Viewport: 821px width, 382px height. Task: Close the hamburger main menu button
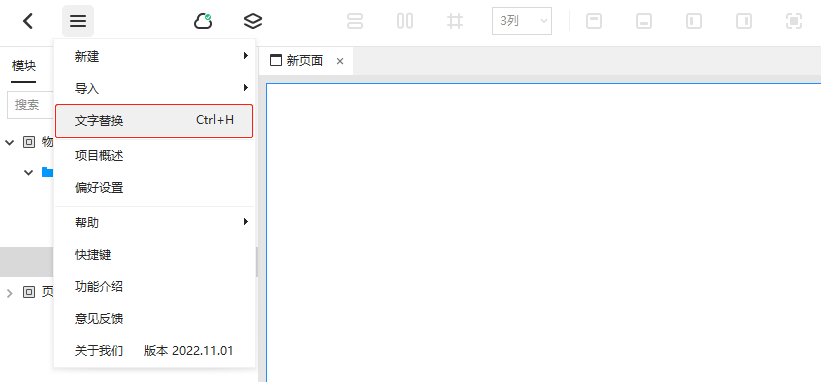(x=78, y=21)
